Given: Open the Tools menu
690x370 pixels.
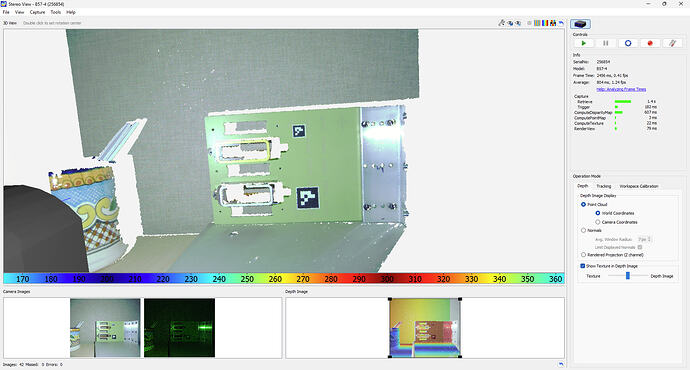Looking at the screenshot, I should [56, 12].
